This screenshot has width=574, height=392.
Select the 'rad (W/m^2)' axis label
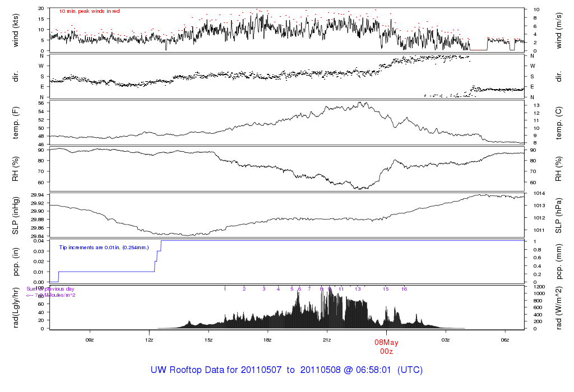click(559, 307)
